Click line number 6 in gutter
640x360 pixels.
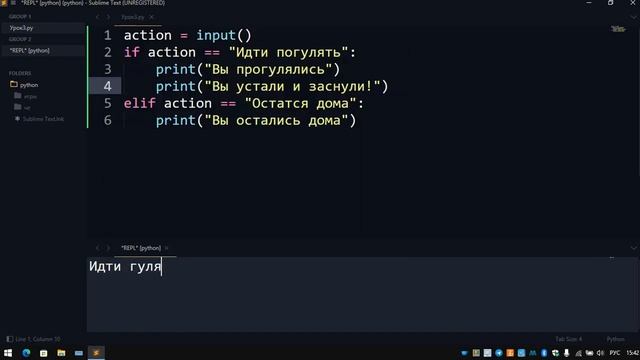(107, 120)
